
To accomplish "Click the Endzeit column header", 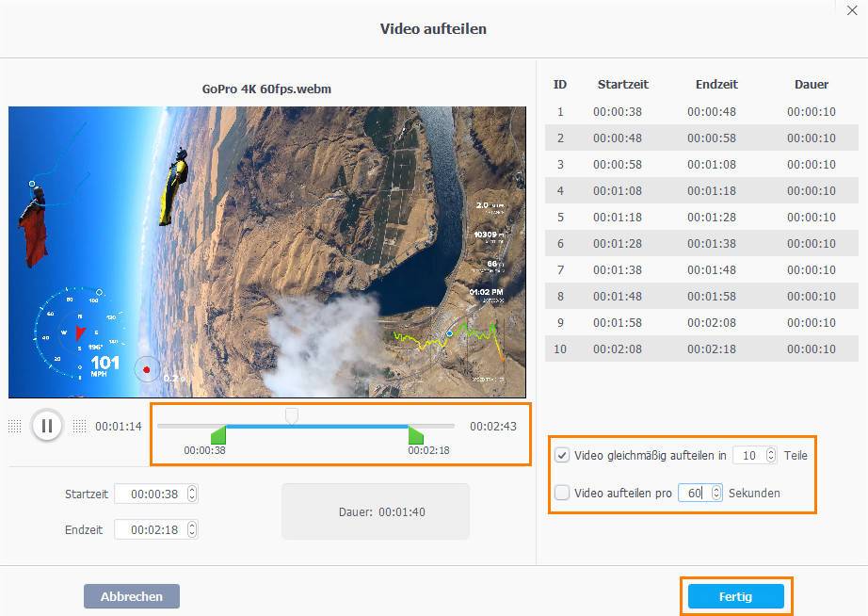I will (x=716, y=84).
